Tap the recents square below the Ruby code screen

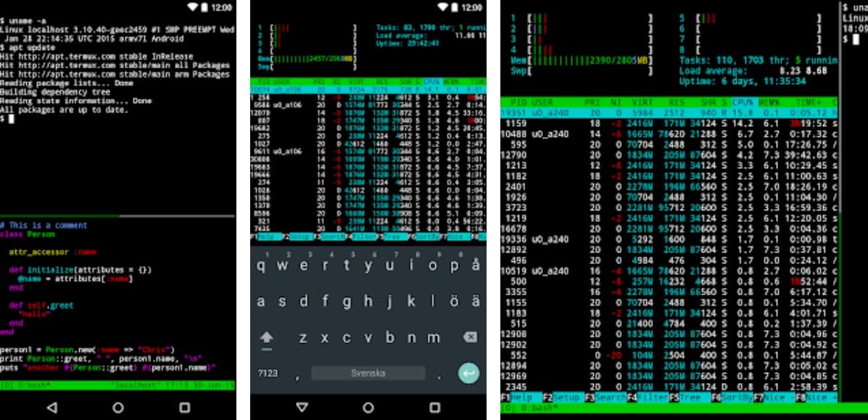tap(184, 408)
